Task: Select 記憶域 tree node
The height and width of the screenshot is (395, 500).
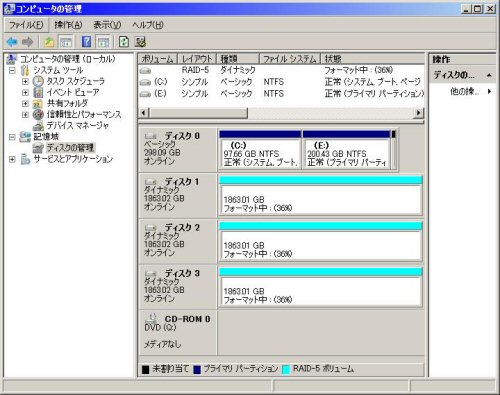Action: 46,137
